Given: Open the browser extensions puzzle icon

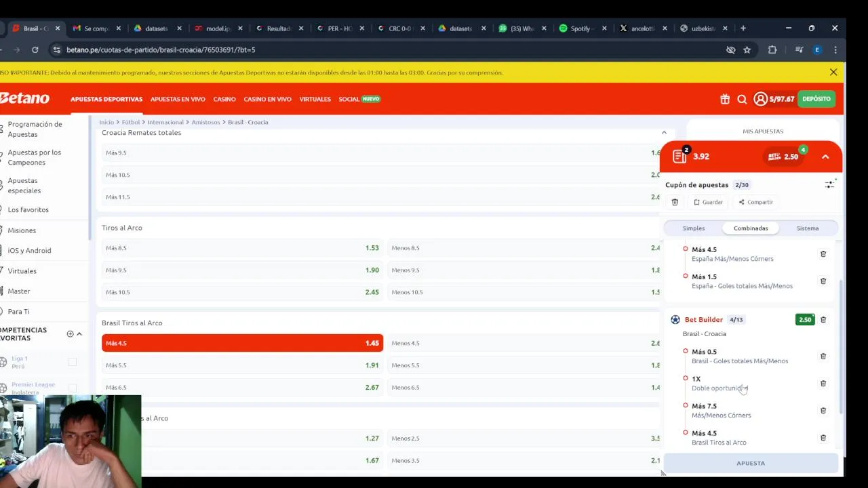Looking at the screenshot, I should tap(772, 49).
